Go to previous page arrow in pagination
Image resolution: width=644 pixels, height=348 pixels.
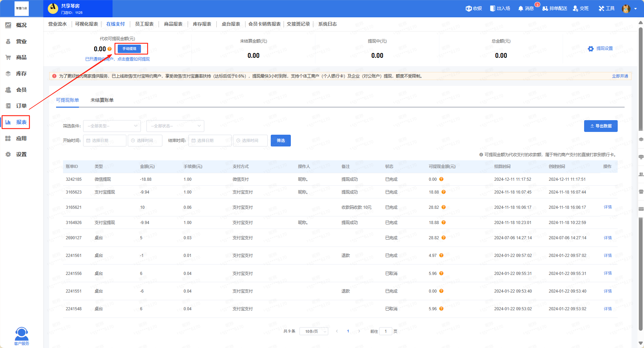[x=337, y=331]
